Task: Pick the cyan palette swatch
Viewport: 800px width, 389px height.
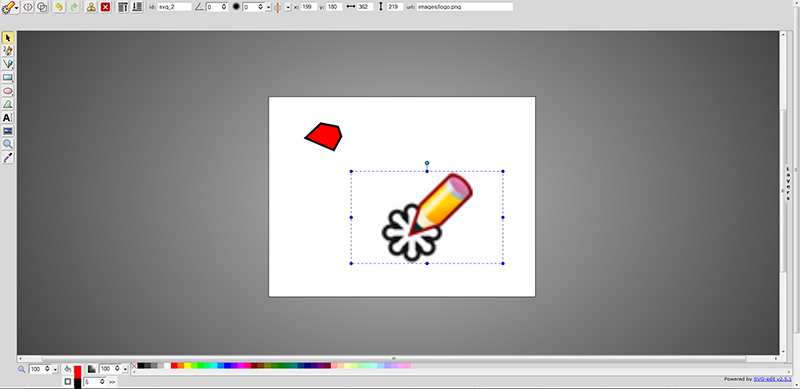Action: [x=214, y=366]
